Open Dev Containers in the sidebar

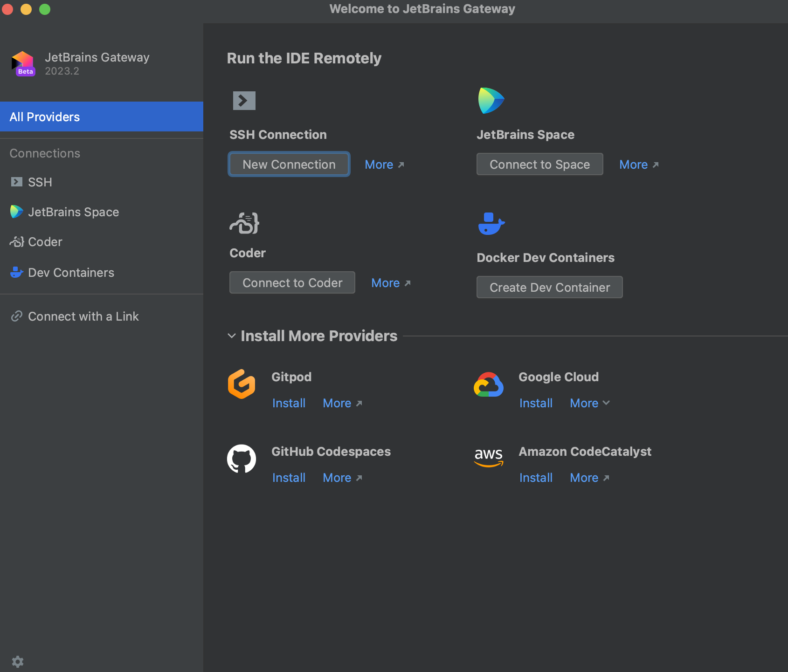click(71, 273)
